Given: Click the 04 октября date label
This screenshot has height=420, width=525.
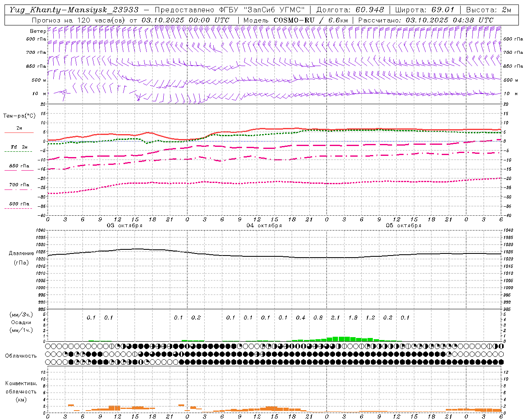Looking at the screenshot, I should tap(264, 226).
